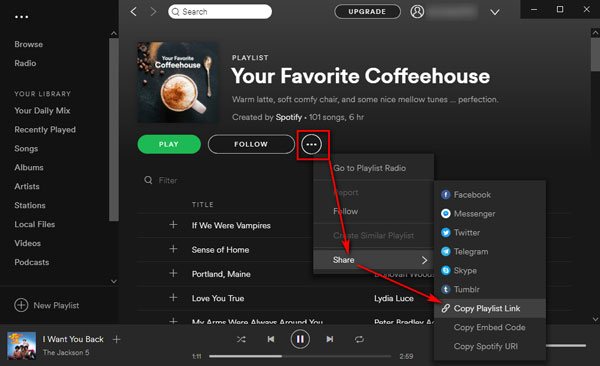
Task: Open Recently Played in library
Action: (x=45, y=129)
